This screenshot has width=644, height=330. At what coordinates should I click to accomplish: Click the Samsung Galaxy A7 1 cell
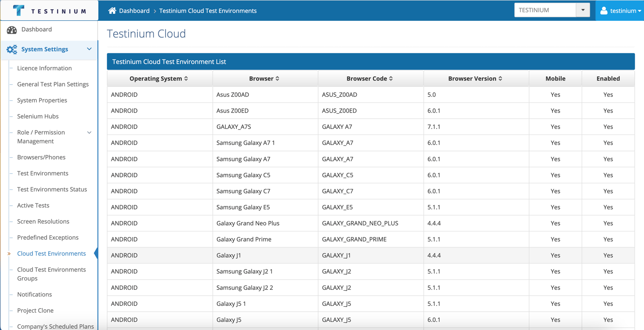[x=265, y=143]
